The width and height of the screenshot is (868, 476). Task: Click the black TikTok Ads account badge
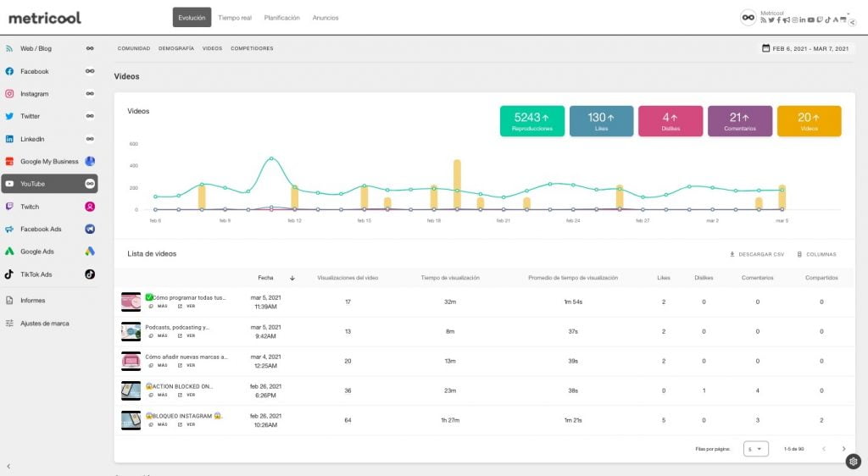pyautogui.click(x=90, y=274)
